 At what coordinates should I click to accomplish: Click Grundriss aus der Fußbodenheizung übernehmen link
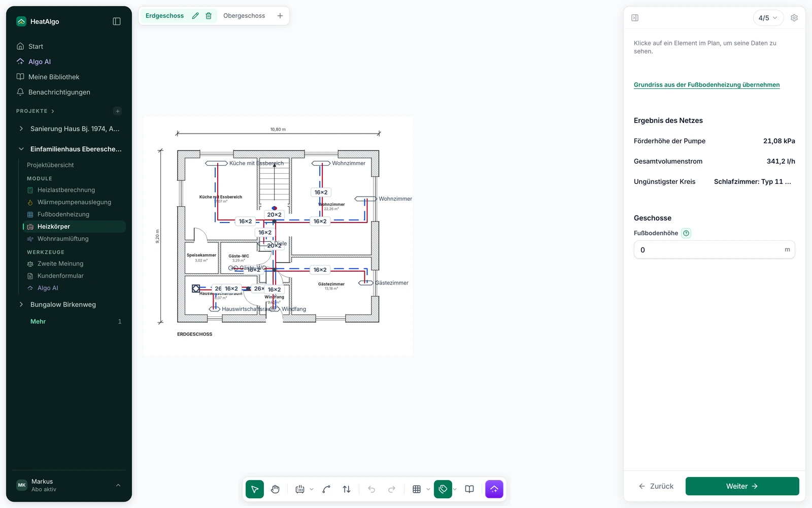point(706,85)
